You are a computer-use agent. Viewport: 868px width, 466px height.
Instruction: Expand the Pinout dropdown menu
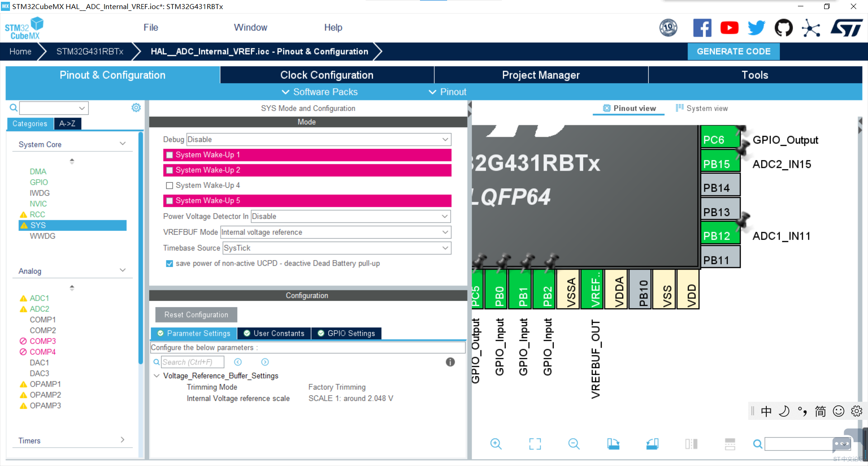(448, 92)
